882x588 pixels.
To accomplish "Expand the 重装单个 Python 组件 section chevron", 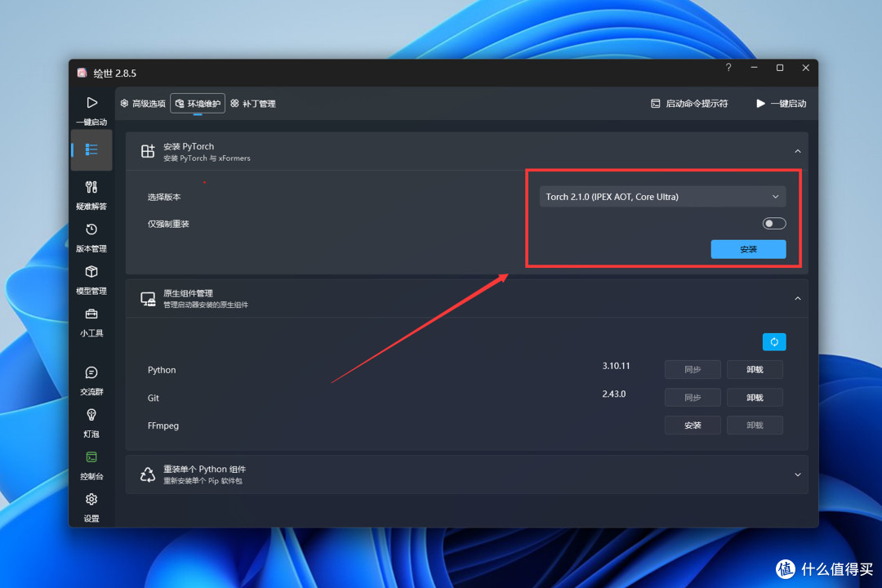I will click(x=798, y=475).
